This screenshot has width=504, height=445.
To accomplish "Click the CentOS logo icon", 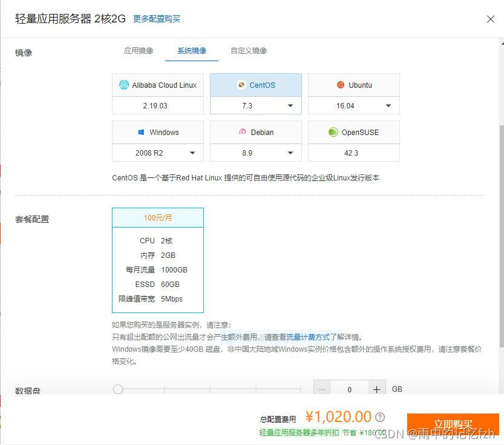I will tap(241, 85).
